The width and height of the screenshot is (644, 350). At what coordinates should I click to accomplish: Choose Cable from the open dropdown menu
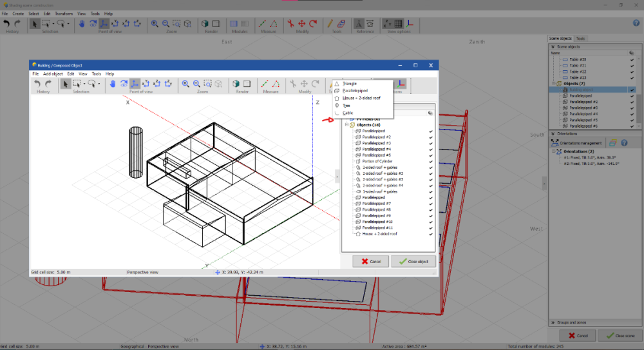(348, 113)
